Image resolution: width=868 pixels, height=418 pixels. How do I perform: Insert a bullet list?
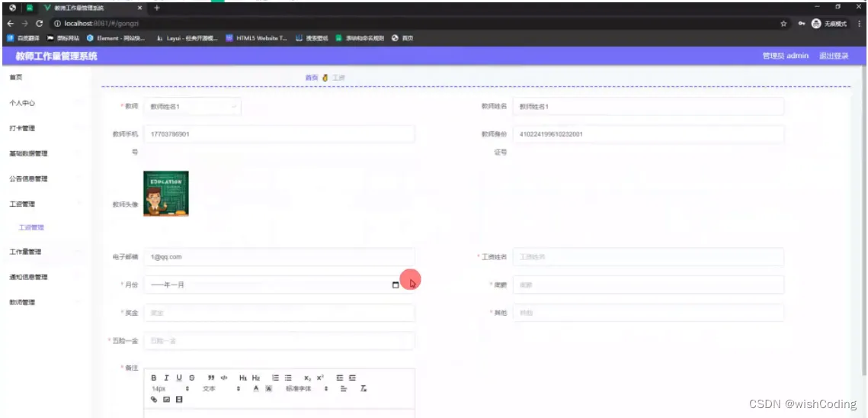(288, 378)
